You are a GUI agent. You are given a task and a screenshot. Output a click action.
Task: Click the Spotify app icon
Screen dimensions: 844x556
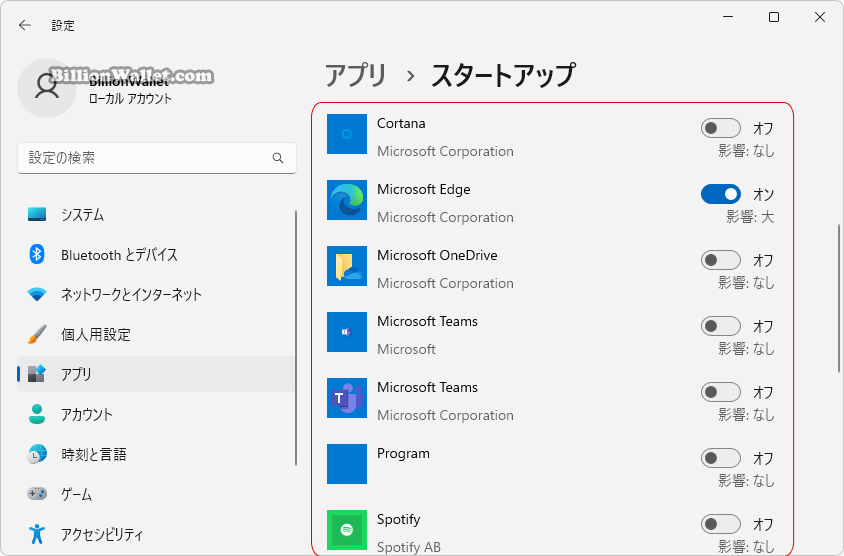[347, 530]
